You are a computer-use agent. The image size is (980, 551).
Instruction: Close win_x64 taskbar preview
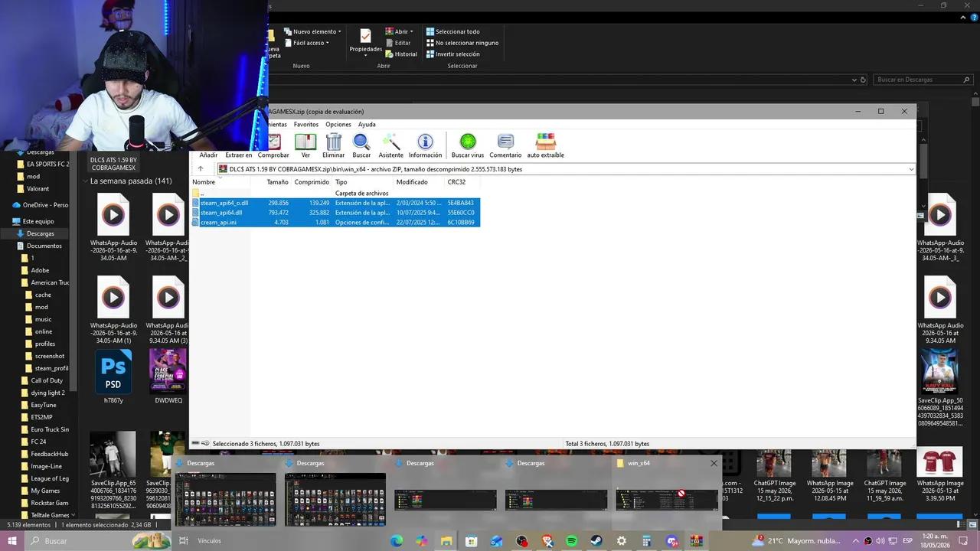[714, 463]
